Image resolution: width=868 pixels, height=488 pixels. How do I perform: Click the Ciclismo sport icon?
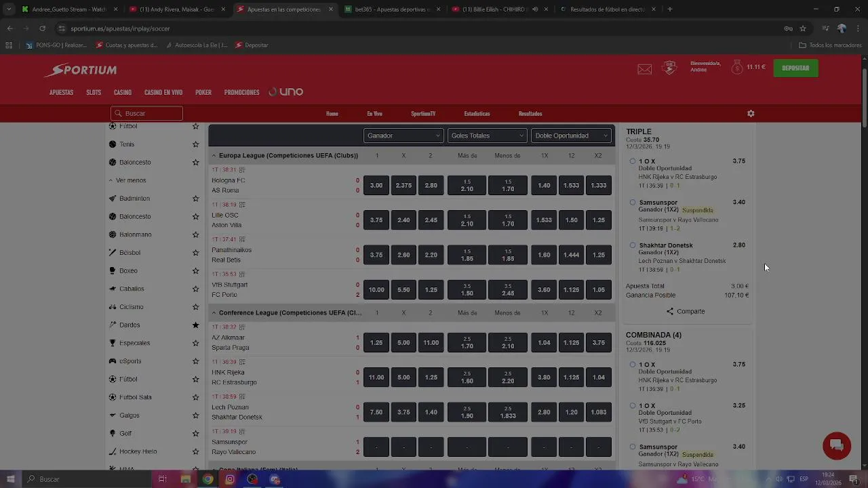click(x=113, y=307)
